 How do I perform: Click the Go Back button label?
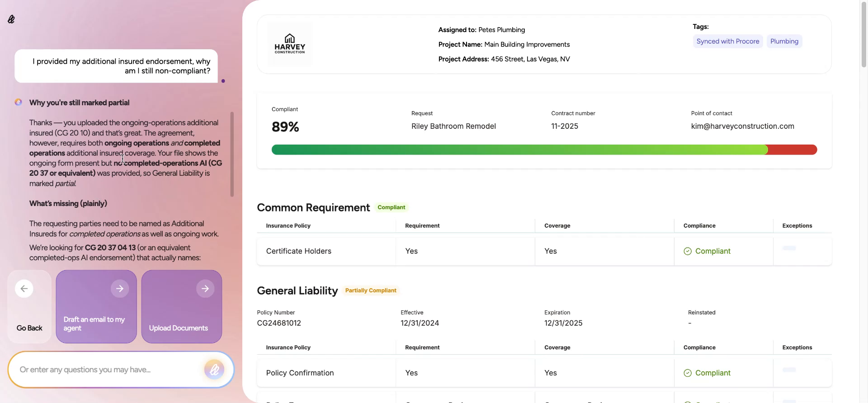(x=29, y=328)
